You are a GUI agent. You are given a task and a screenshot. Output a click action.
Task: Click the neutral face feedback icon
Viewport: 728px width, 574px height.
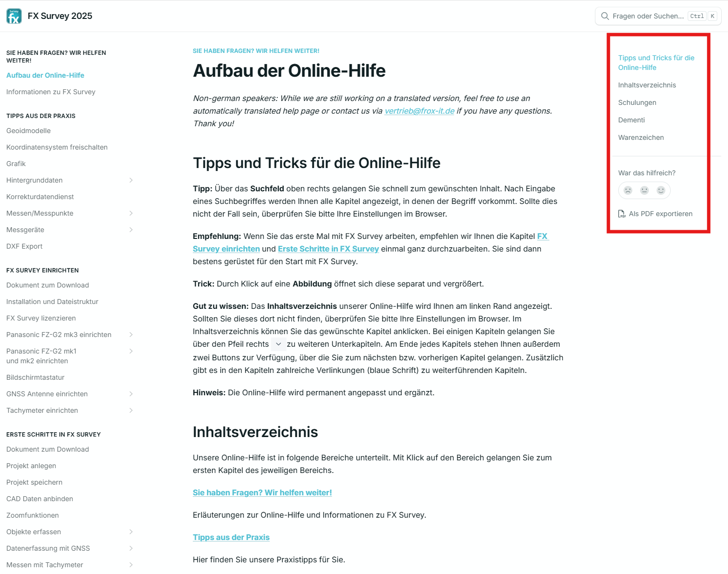pyautogui.click(x=644, y=190)
